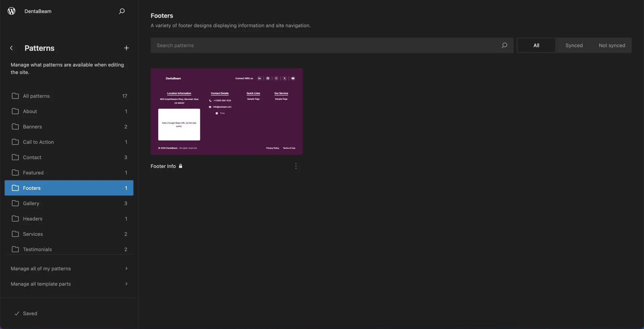Image resolution: width=644 pixels, height=329 pixels.
Task: Open the All patterns category
Action: (69, 96)
